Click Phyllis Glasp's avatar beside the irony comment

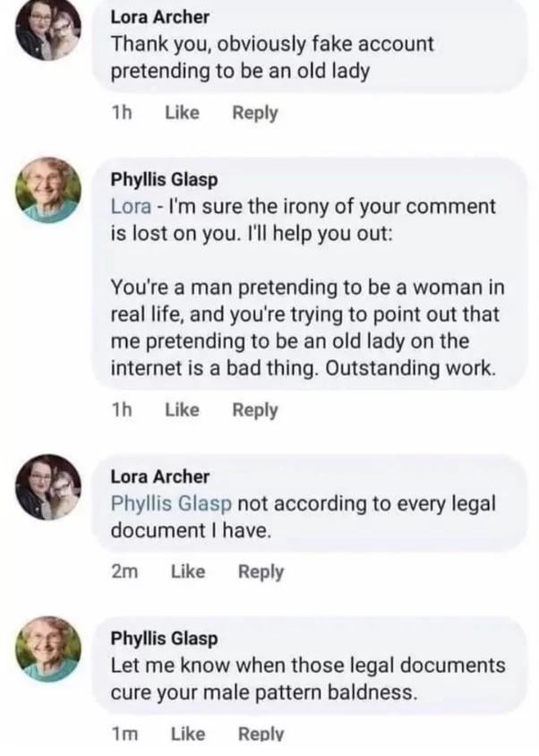coord(48,191)
